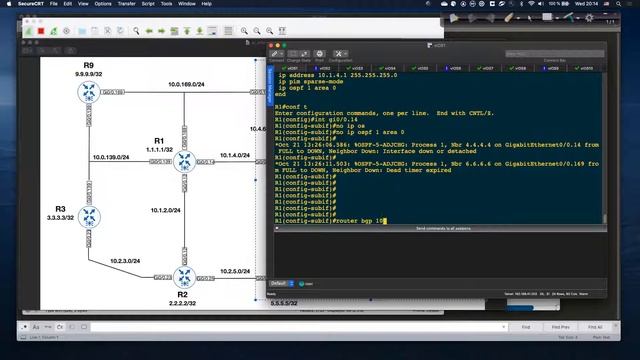This screenshot has height=360, width=640.
Task: Click the magnifier search icon in topology toolbar
Action: pos(136,31)
